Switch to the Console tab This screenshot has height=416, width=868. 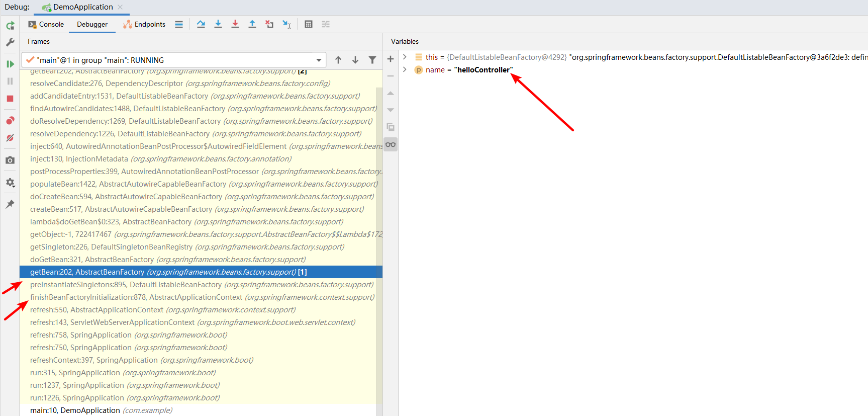point(46,24)
